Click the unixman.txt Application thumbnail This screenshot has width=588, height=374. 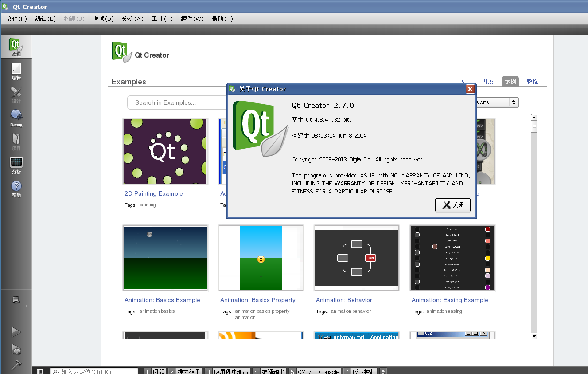[x=357, y=335]
